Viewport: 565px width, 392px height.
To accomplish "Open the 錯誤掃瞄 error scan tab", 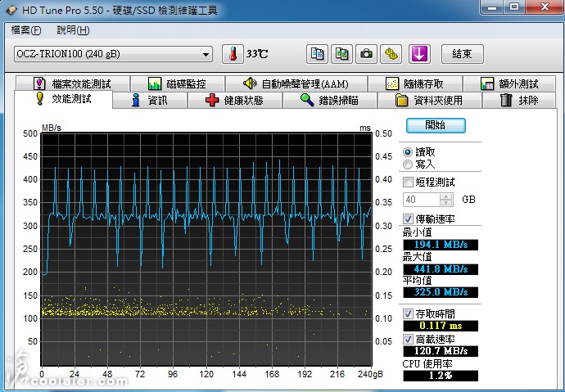I will click(330, 100).
